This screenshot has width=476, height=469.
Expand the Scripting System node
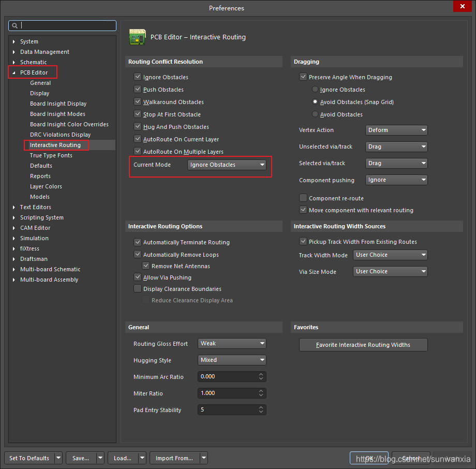click(x=13, y=217)
